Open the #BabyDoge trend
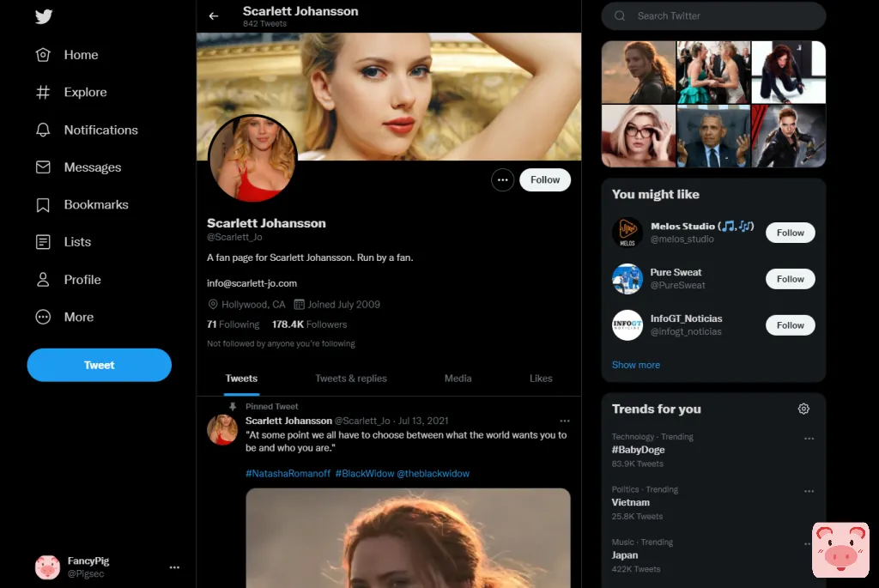879x588 pixels. 638,450
